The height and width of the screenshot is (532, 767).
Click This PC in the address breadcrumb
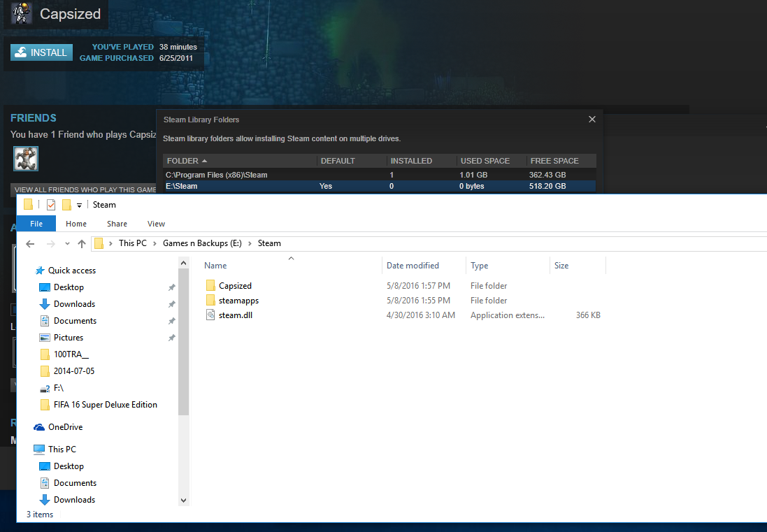coord(133,243)
